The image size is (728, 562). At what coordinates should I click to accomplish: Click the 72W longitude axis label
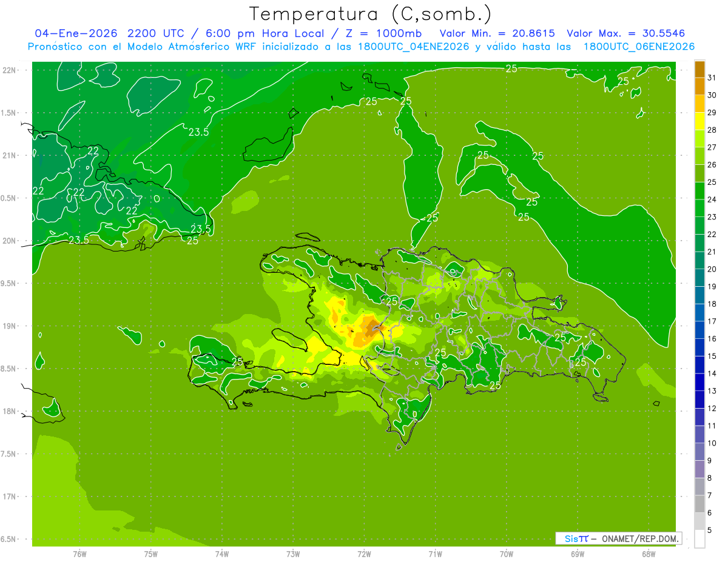pos(364,554)
